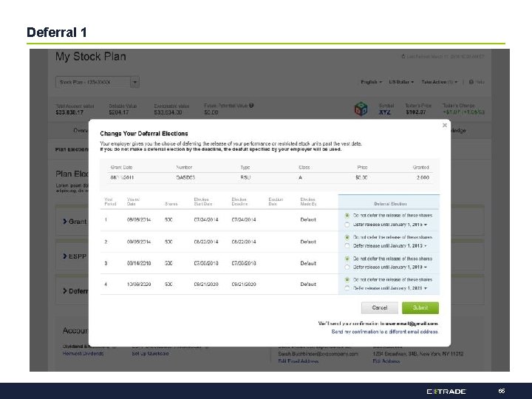Submit the deferral elections
Screen dimensions: 532x399
click(420, 307)
